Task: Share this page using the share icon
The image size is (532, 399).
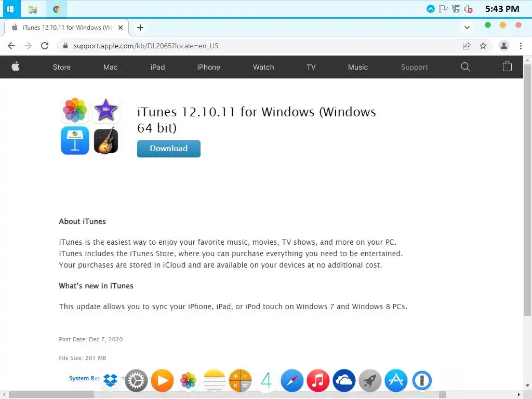Action: point(467,46)
